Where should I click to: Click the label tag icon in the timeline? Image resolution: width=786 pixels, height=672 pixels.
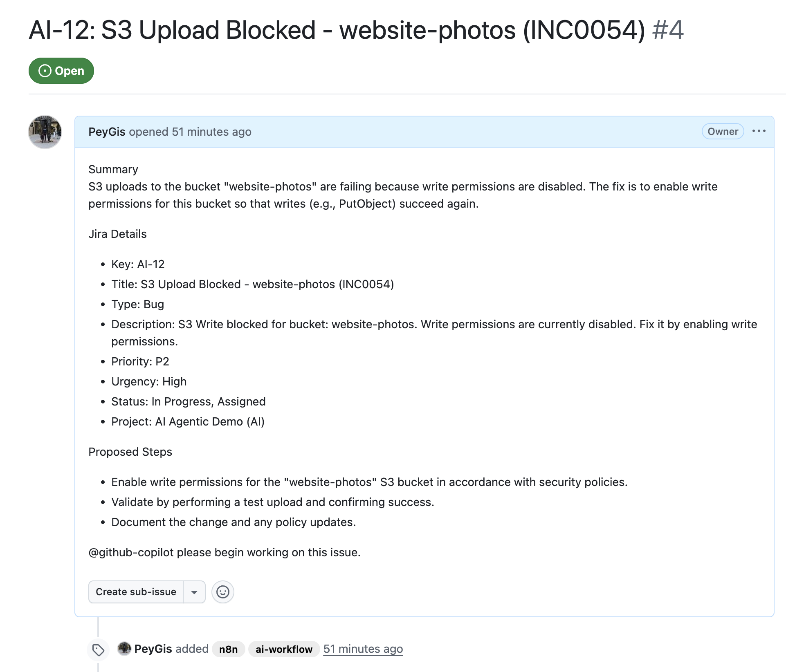(x=98, y=649)
